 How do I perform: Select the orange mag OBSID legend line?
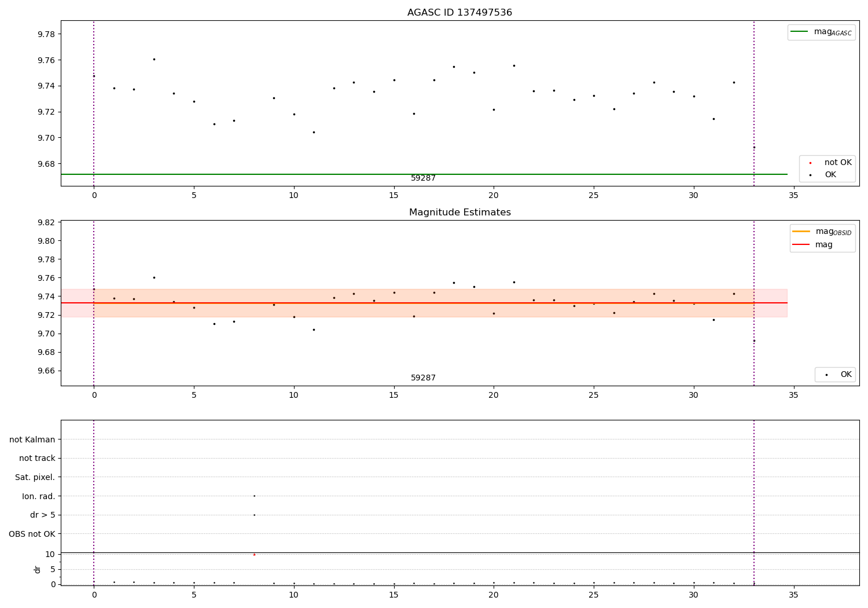coord(801,231)
